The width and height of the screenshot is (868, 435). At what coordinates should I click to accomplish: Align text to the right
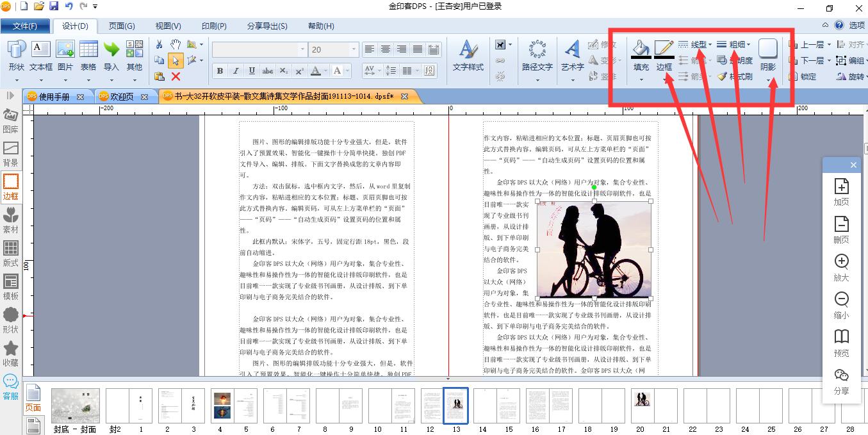[402, 49]
